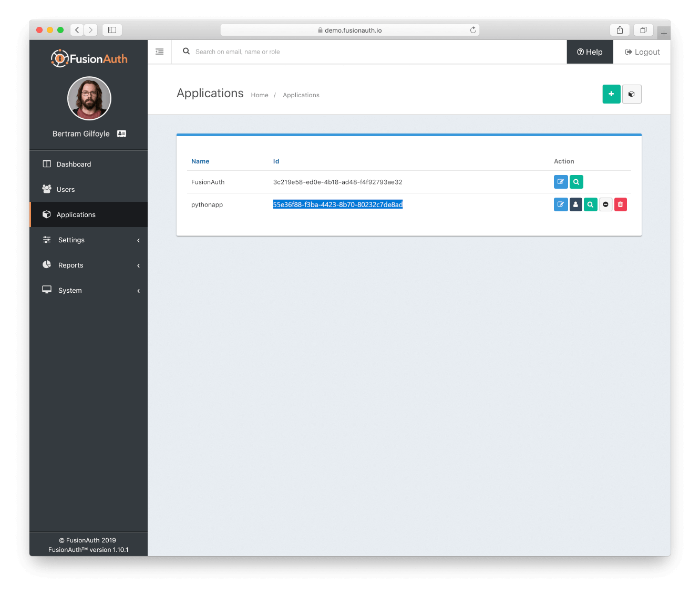700x595 pixels.
Task: Open a new tab with the plus button
Action: click(664, 33)
